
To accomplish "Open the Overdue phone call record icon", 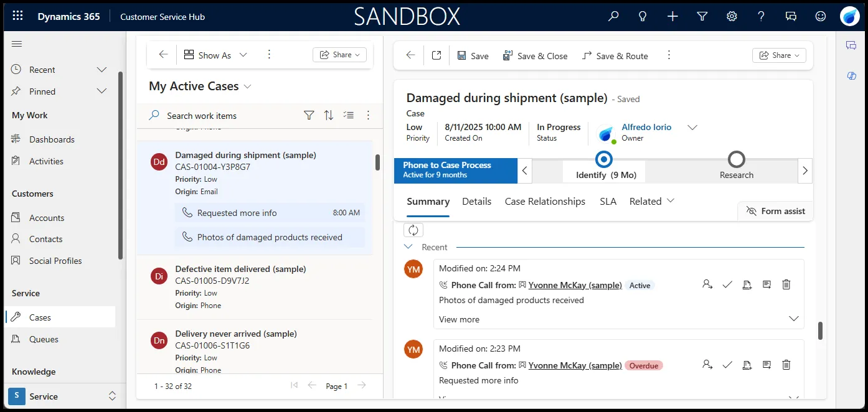I will (767, 365).
